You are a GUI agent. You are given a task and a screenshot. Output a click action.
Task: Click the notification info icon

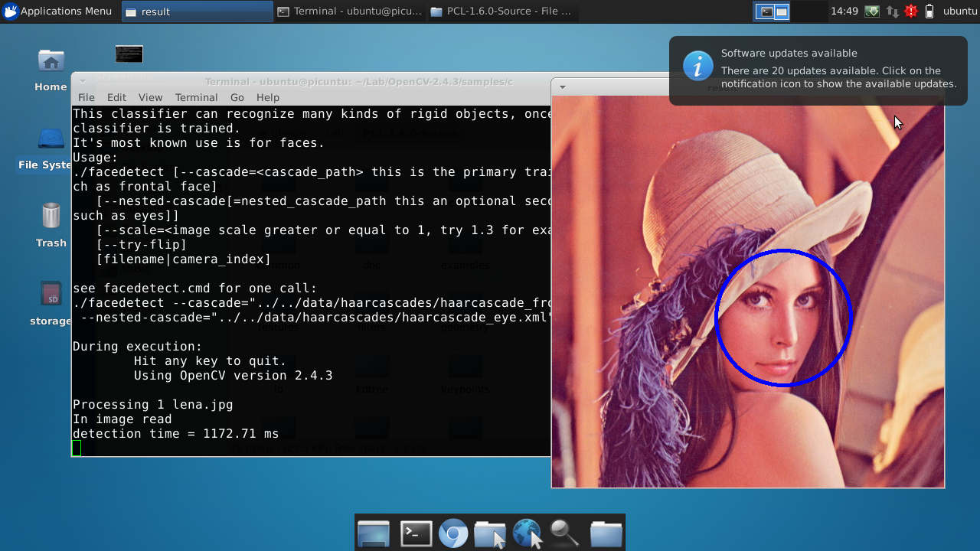coord(697,67)
